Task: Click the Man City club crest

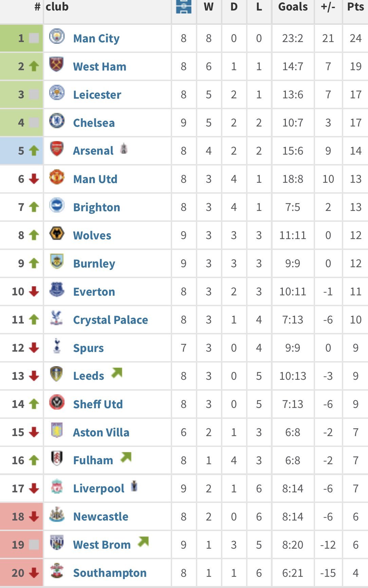Action: tap(57, 36)
